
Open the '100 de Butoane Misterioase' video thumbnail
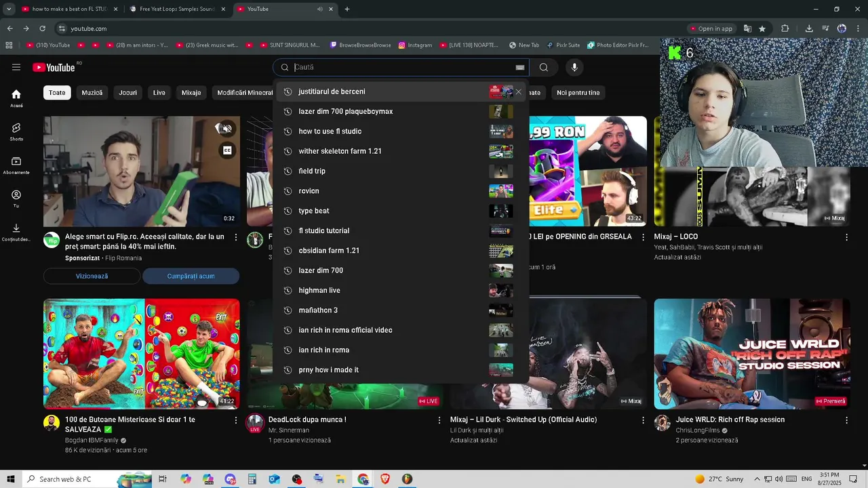(x=142, y=354)
